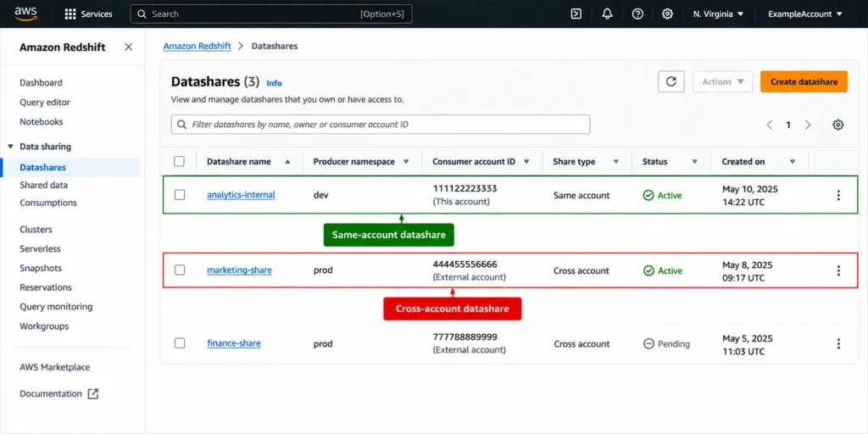Open the help question mark icon
The image size is (868, 434).
pos(637,14)
